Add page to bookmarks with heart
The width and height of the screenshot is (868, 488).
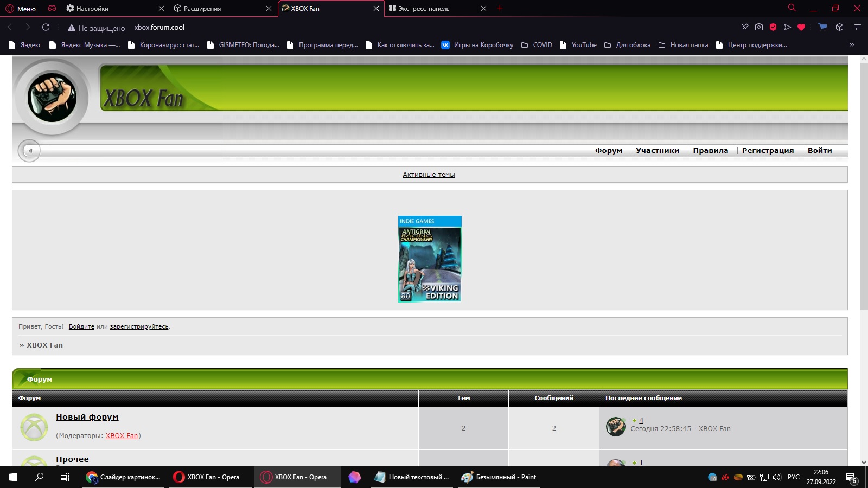(x=801, y=27)
